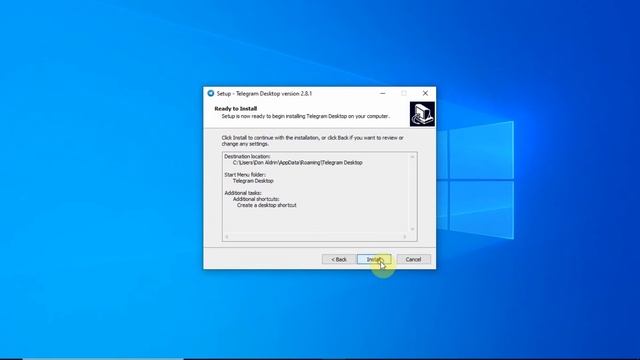Click the 'Additional tasks:' label
The image size is (640, 360).
pyautogui.click(x=243, y=193)
